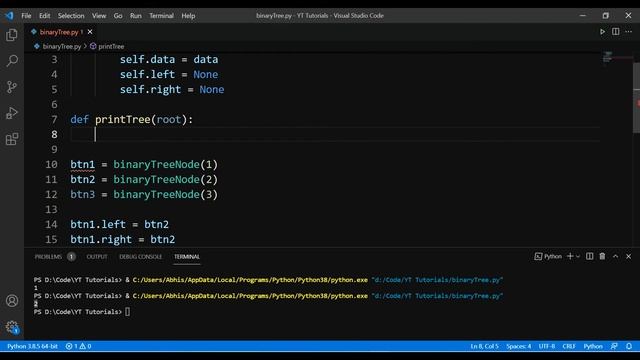Click 'btn1' with squiggly underline
The image size is (640, 360).
click(82, 164)
